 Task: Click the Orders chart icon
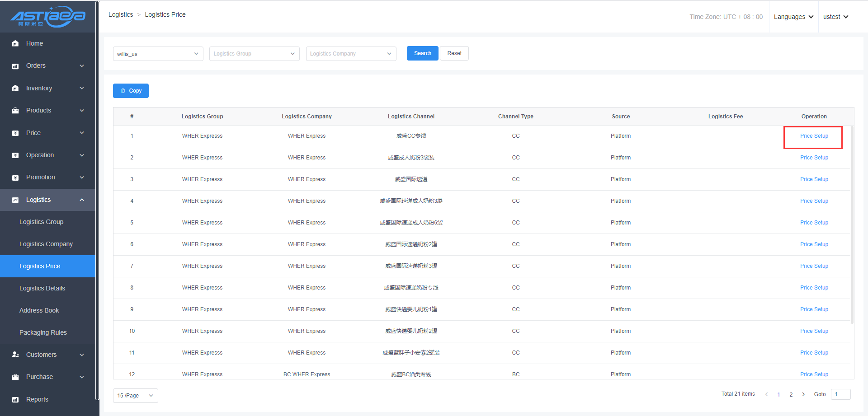tap(15, 66)
